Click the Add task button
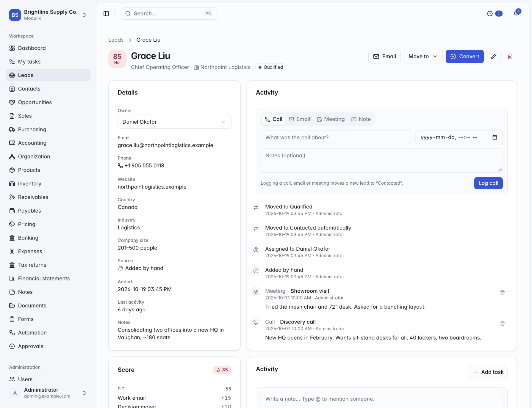The image size is (532, 408). point(488,372)
